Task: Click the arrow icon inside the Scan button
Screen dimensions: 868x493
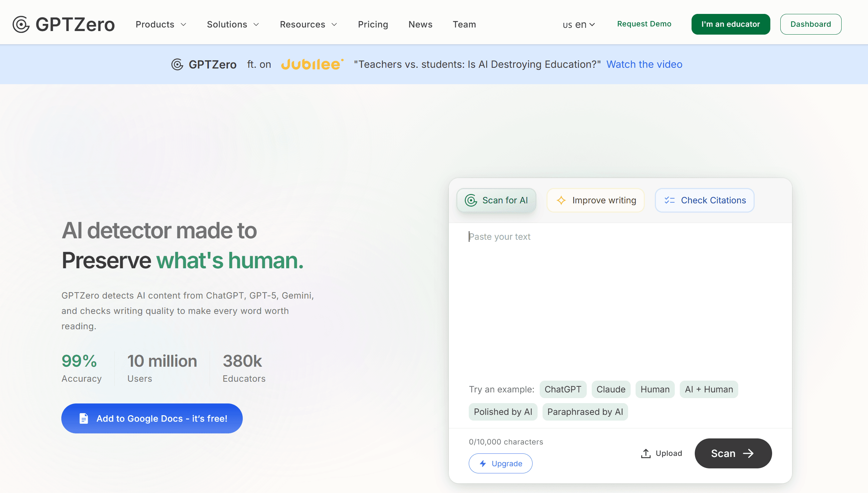Action: pyautogui.click(x=748, y=453)
